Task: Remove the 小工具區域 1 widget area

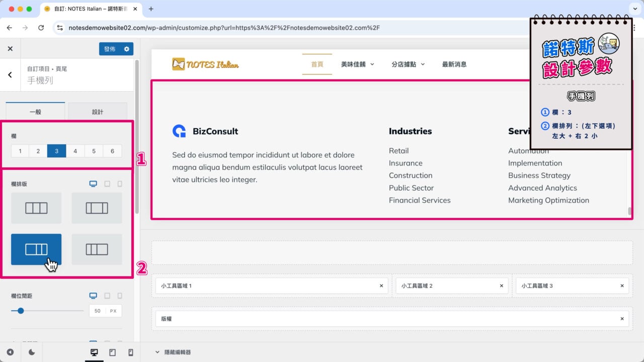Action: point(381,286)
